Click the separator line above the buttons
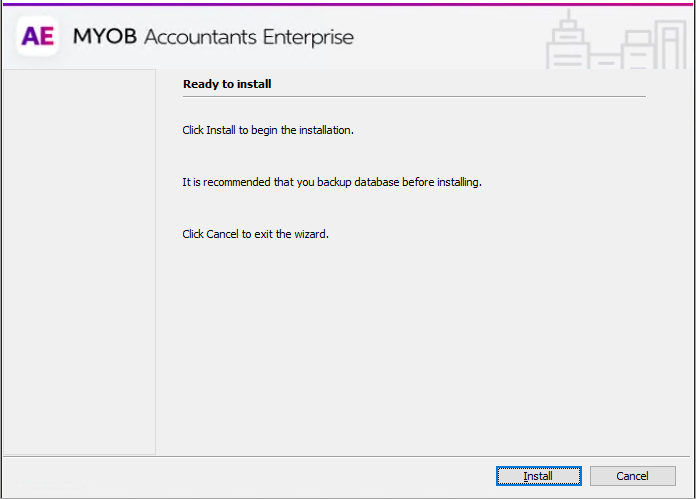696x499 pixels. point(348,457)
